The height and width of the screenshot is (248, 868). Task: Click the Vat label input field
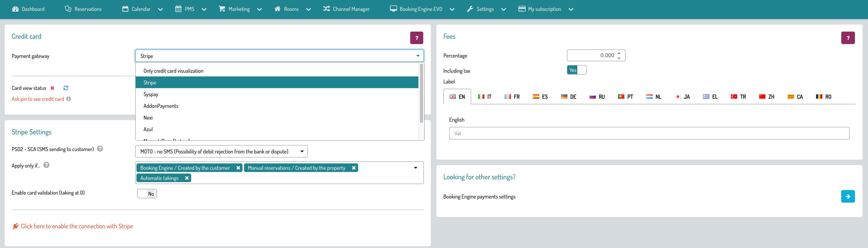click(x=649, y=133)
